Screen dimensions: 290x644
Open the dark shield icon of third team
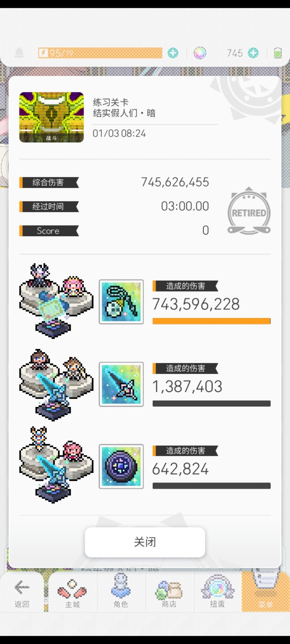coord(121,466)
